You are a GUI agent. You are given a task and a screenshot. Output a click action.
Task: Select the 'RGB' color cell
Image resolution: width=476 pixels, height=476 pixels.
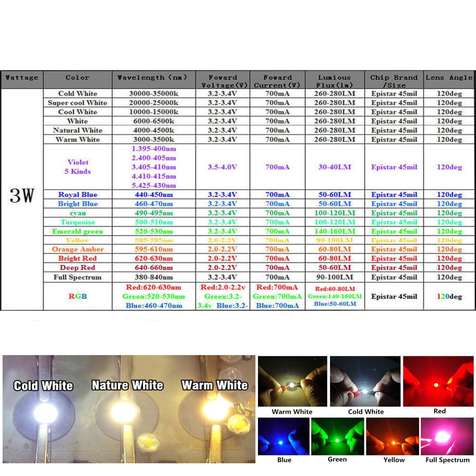(78, 296)
